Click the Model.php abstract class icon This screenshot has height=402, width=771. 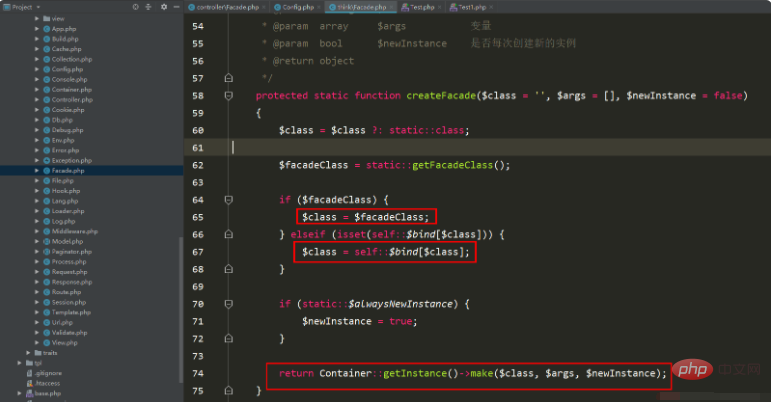[x=47, y=241]
